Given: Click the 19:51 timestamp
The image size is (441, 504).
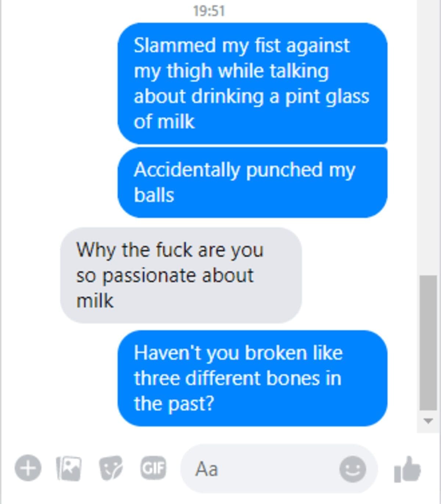Looking at the screenshot, I should click(x=209, y=11).
